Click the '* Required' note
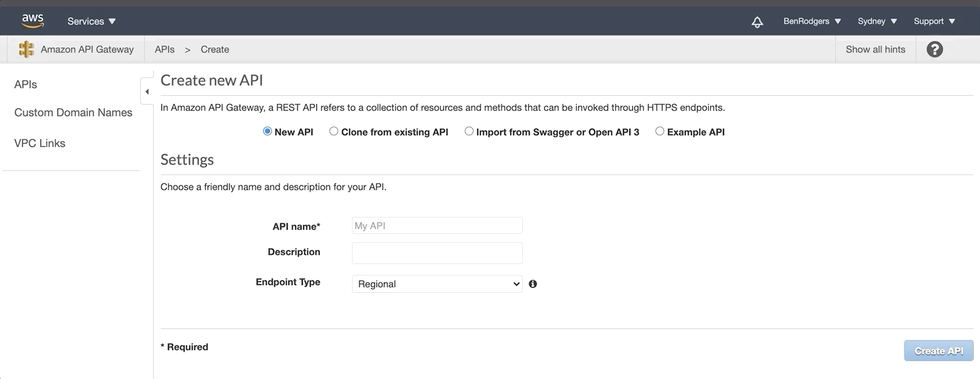Screen dimensions: 980x379 coord(185,347)
